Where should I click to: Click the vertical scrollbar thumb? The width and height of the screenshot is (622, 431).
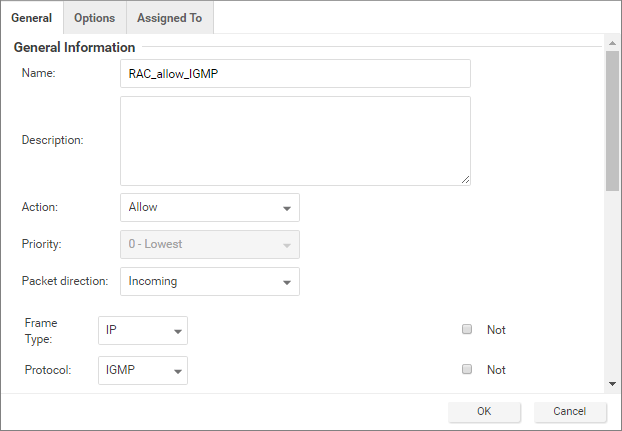pyautogui.click(x=612, y=120)
